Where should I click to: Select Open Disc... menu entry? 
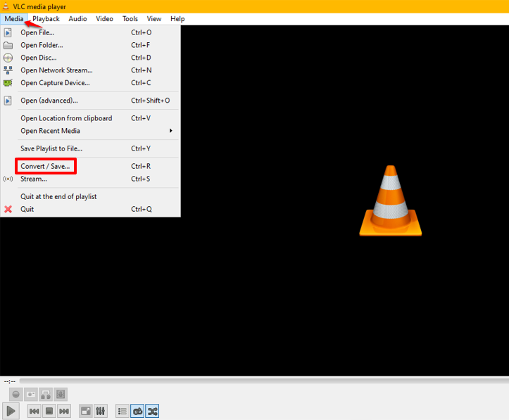coord(91,58)
